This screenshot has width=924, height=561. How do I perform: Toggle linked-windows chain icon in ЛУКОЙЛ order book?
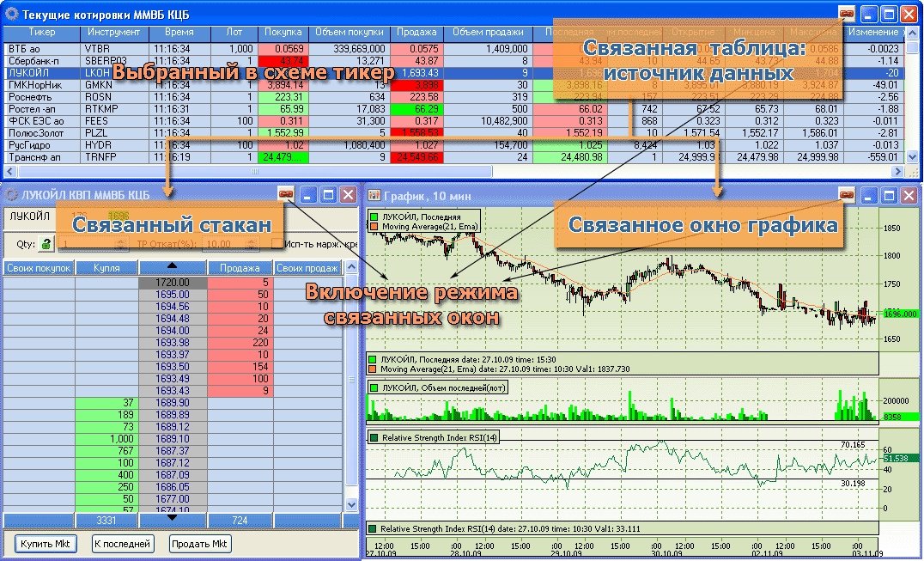coord(286,194)
